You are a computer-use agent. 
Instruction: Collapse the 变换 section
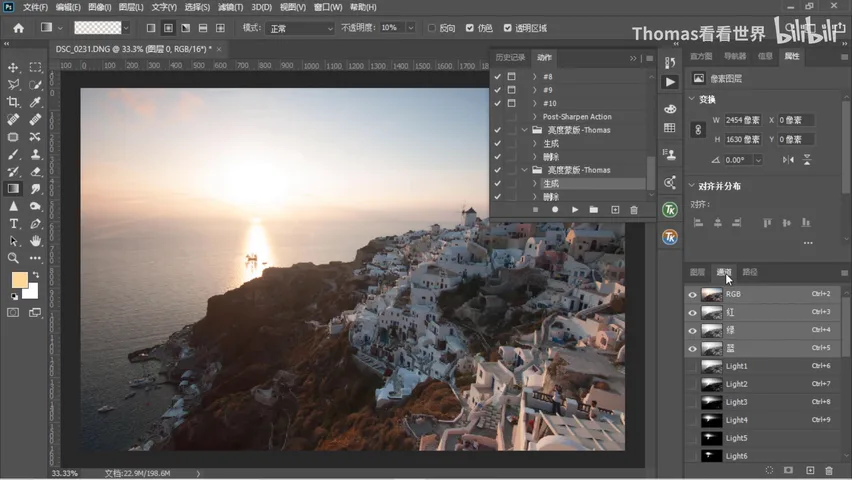point(692,99)
